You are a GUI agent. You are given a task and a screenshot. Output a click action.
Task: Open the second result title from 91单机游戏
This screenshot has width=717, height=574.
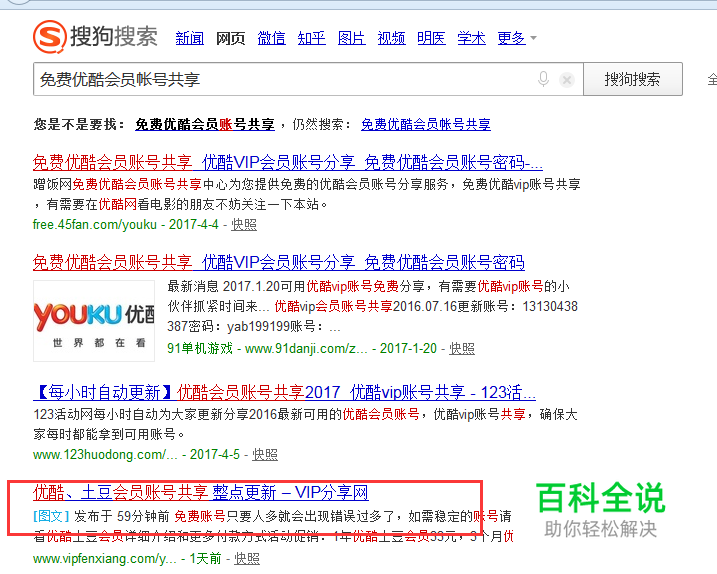278,262
